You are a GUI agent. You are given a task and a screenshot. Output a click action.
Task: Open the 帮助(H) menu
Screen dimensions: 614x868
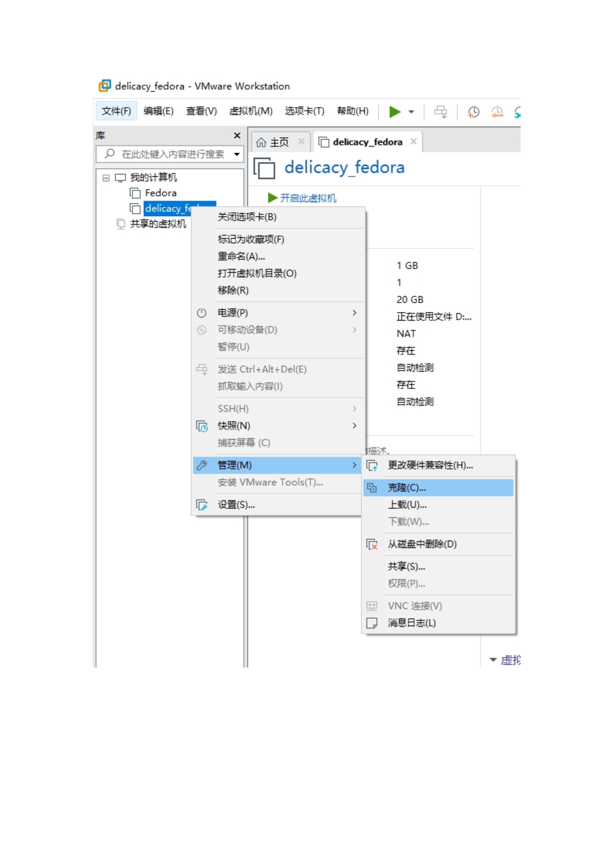[x=353, y=111]
